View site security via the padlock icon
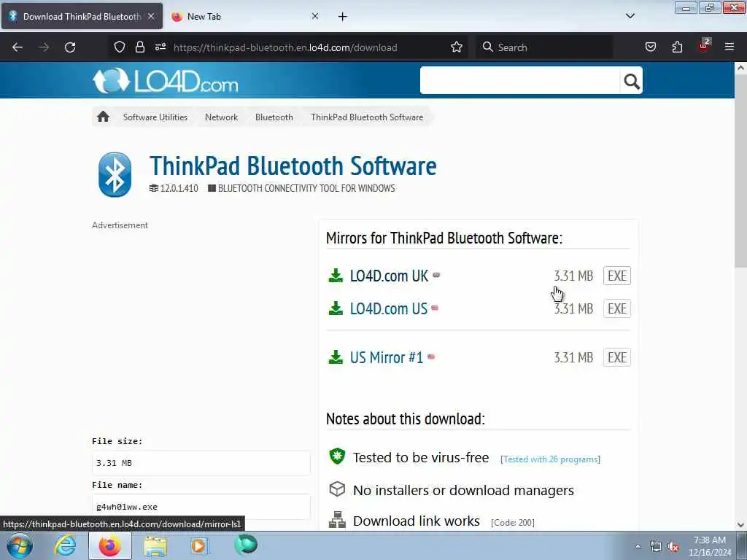 139,47
